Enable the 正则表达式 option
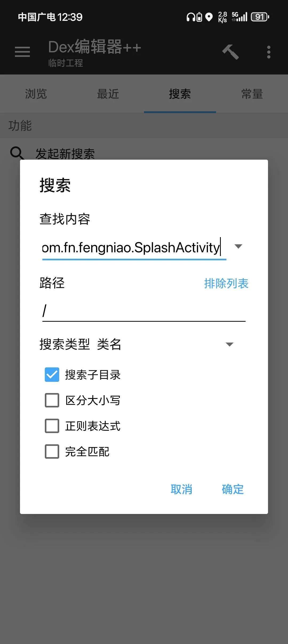The height and width of the screenshot is (644, 288). click(52, 426)
